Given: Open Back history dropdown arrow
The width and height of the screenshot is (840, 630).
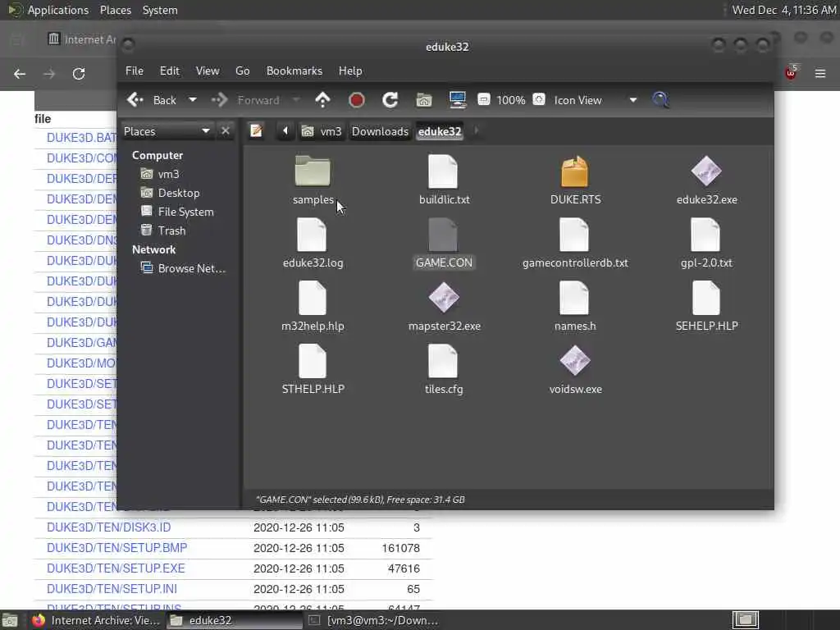Looking at the screenshot, I should point(192,100).
